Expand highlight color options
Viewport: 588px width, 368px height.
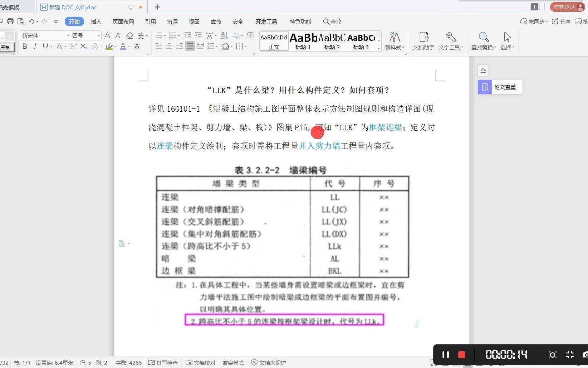115,47
